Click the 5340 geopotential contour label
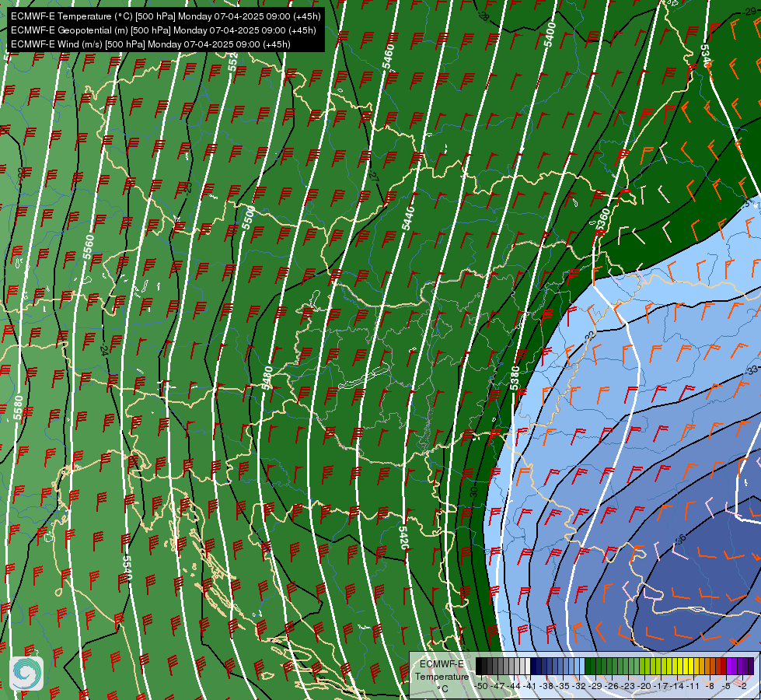Screen dimensions: 761x700 click(x=706, y=56)
